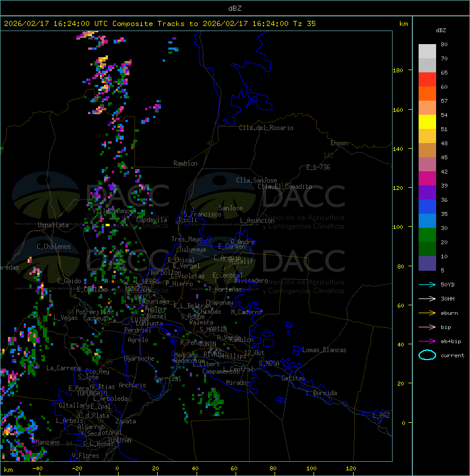470x476 pixels.
Task: Click the S_MARTIN label
Action: pos(213,330)
